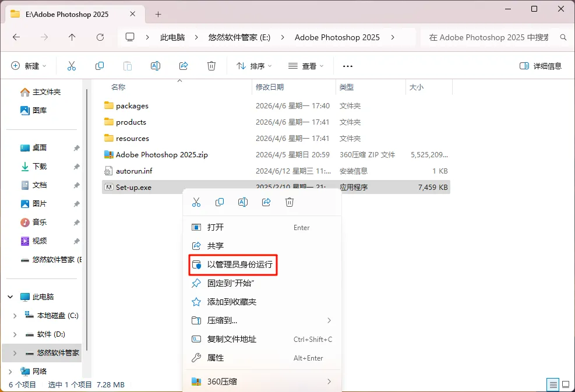Viewport: 575px width, 392px height.
Task: Choose 固定到"开始" in the context menu
Action: coord(262,283)
